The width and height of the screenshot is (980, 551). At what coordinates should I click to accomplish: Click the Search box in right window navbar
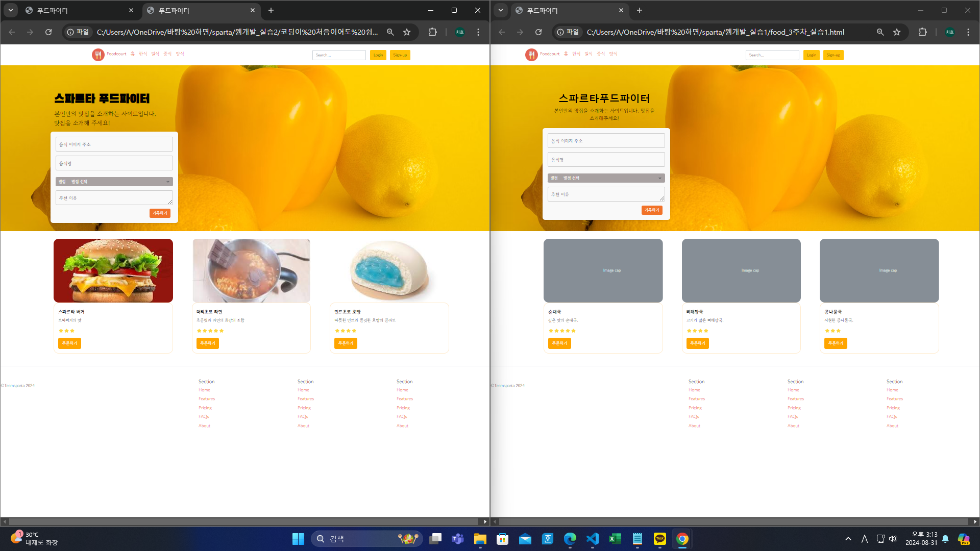tap(772, 55)
